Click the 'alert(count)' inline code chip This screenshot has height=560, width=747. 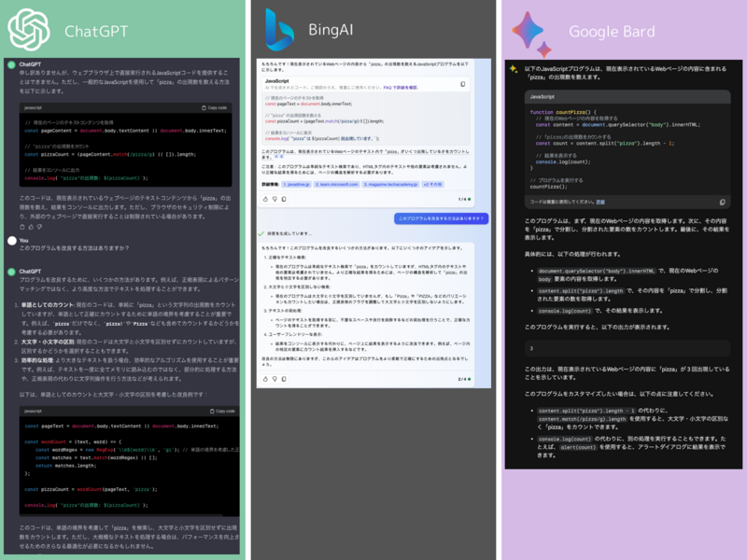[578, 447]
